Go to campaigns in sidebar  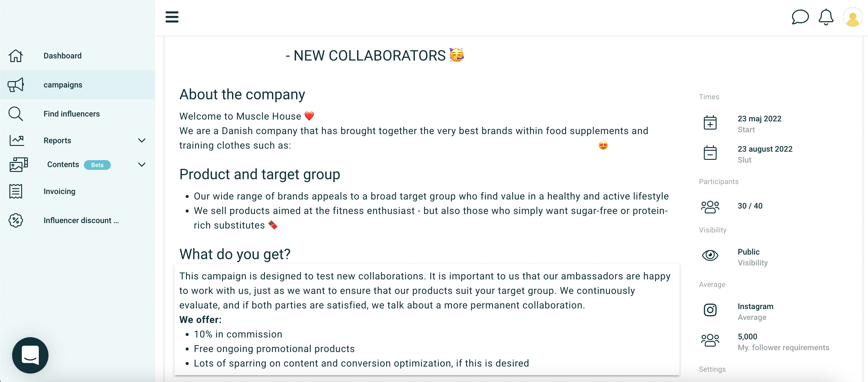[63, 85]
